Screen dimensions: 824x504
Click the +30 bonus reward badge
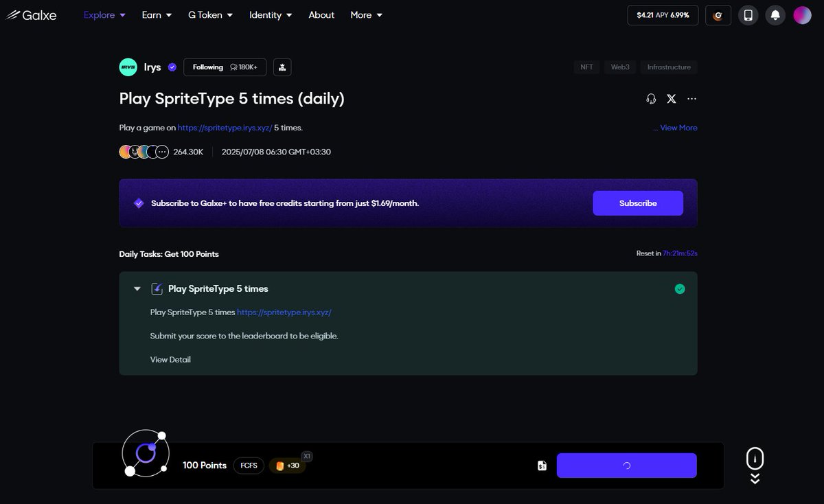click(x=288, y=466)
